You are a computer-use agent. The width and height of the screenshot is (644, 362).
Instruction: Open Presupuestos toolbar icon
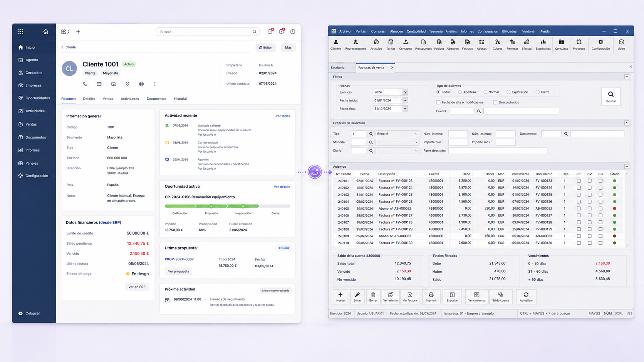pos(423,44)
